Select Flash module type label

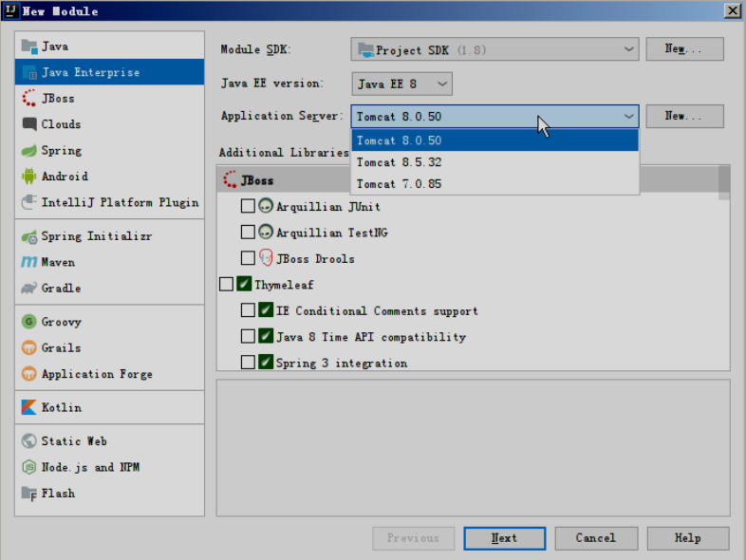point(58,494)
